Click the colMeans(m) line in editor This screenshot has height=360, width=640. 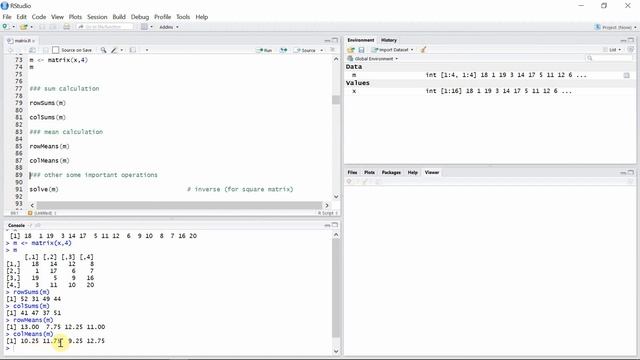49,160
